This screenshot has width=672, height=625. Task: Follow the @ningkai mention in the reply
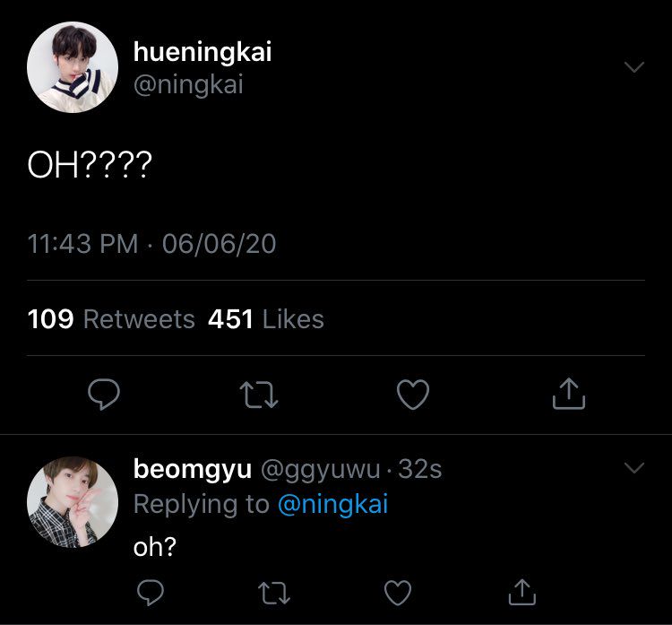pyautogui.click(x=332, y=504)
